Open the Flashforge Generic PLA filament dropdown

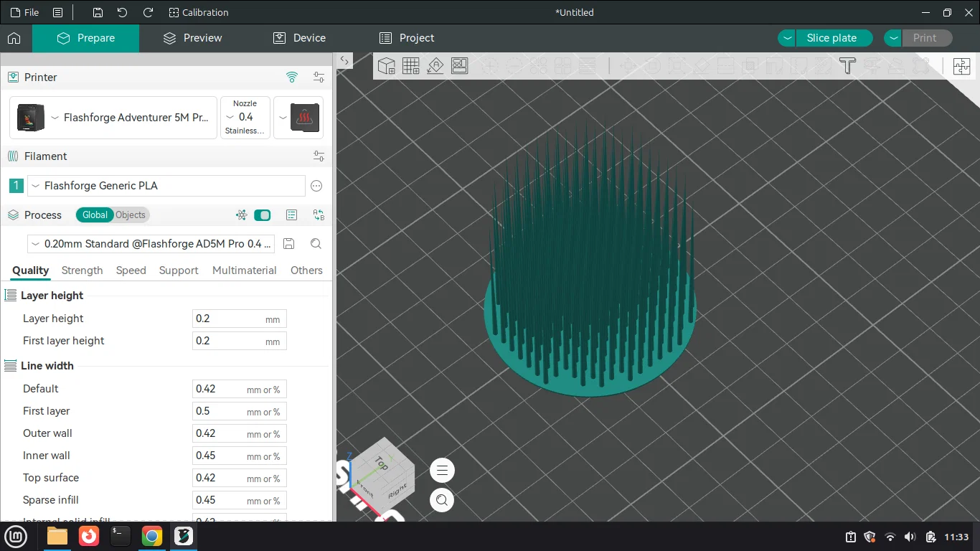pyautogui.click(x=166, y=186)
